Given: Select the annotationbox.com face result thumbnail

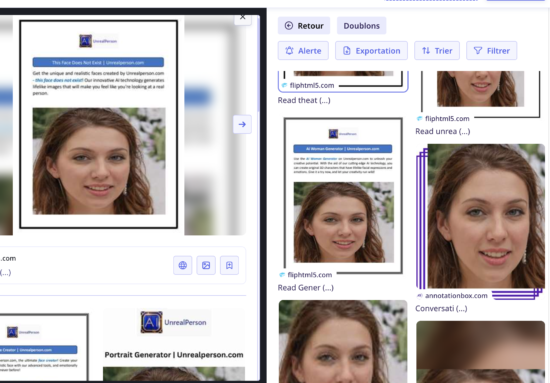Looking at the screenshot, I should (486, 216).
